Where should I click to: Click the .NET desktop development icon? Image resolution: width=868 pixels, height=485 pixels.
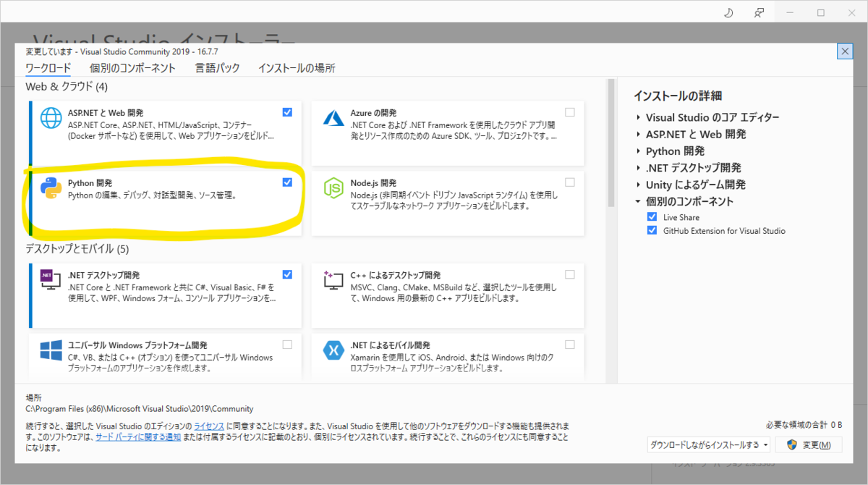point(51,279)
